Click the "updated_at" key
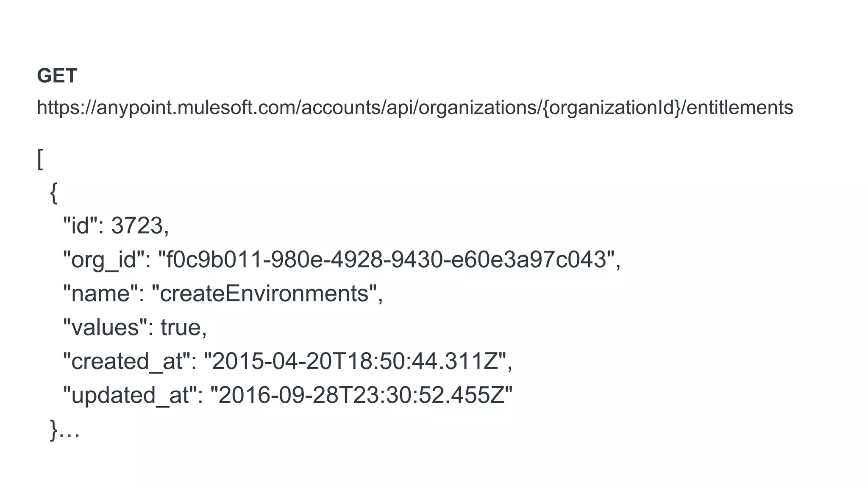Viewport: 868px width, 488px height. [x=129, y=395]
